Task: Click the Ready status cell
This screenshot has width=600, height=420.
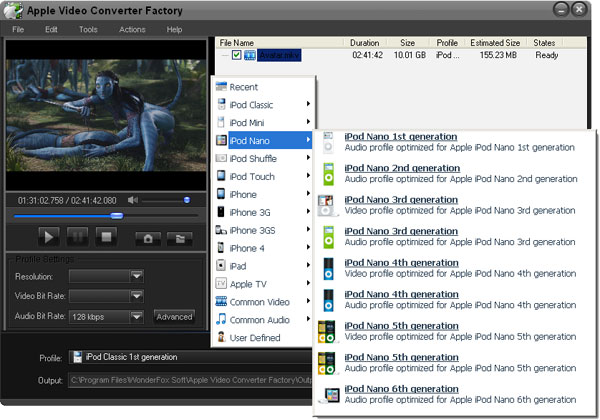Action: (547, 55)
